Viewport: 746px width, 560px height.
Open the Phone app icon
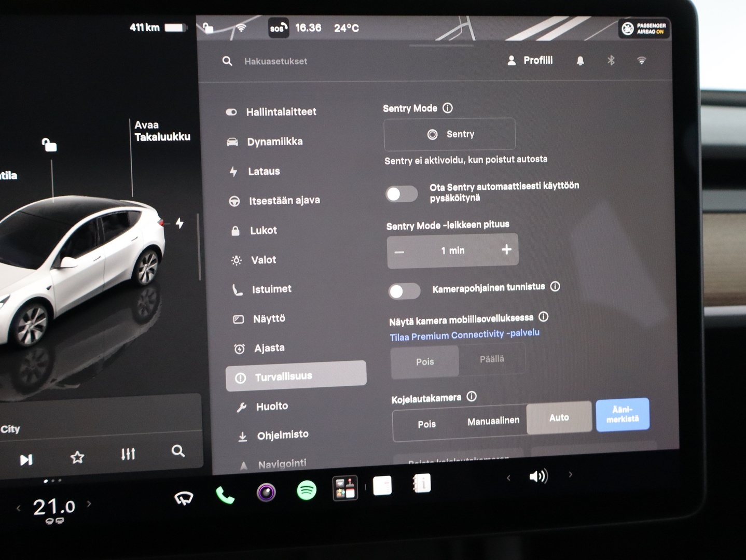click(225, 495)
